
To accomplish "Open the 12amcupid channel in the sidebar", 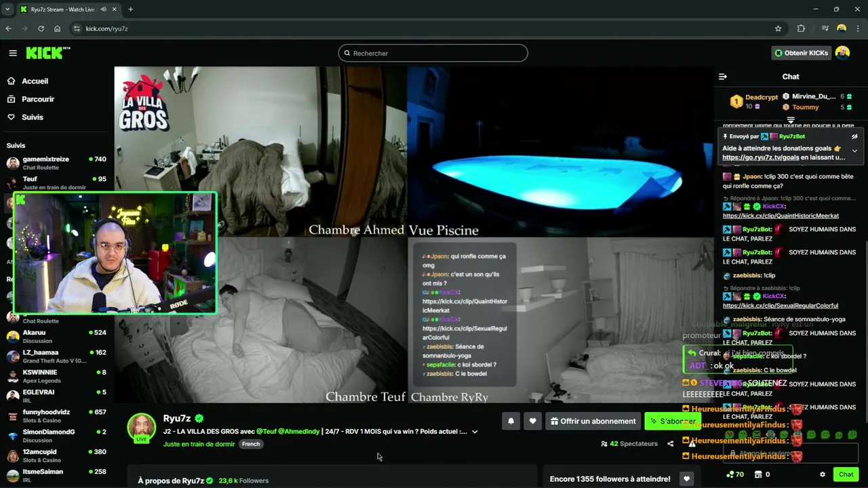I will coord(56,455).
